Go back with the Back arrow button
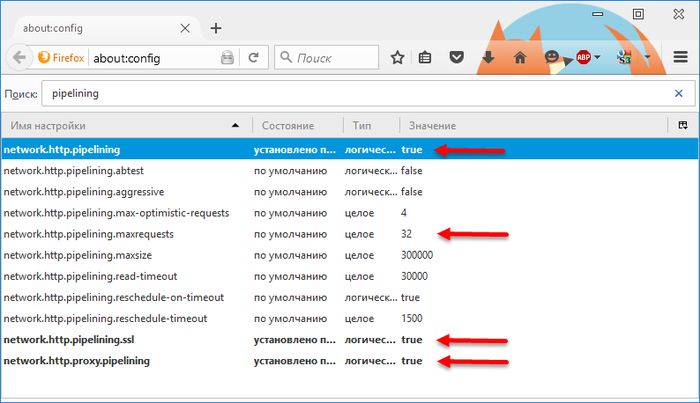This screenshot has width=700, height=403. click(19, 57)
